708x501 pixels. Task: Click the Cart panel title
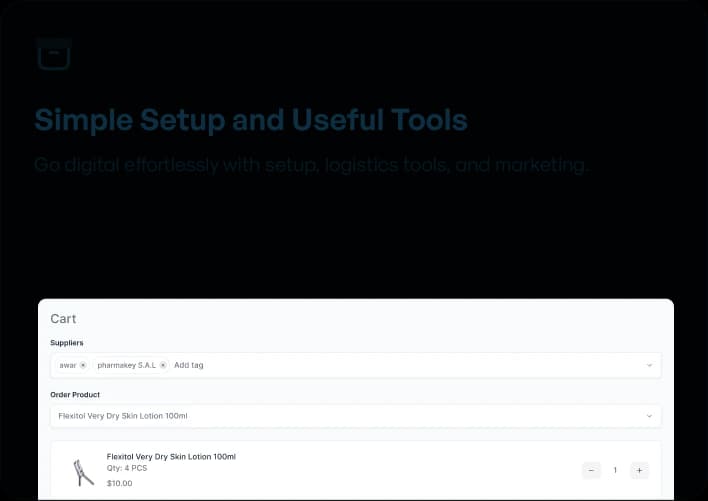[63, 319]
